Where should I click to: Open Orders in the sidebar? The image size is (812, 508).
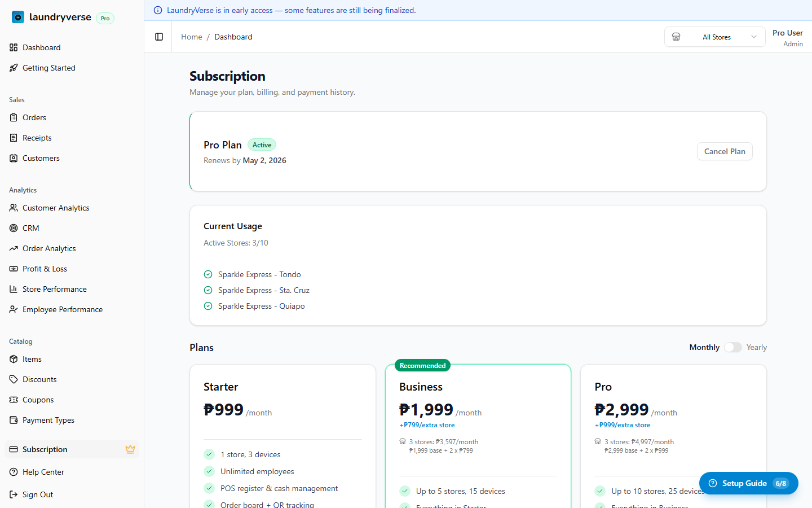(x=34, y=117)
